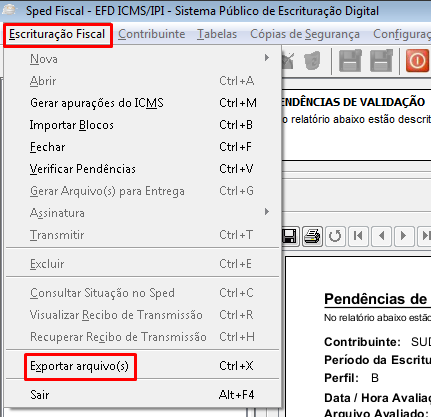Image resolution: width=431 pixels, height=417 pixels.
Task: Choose Excluir menu entry
Action: tap(143, 264)
